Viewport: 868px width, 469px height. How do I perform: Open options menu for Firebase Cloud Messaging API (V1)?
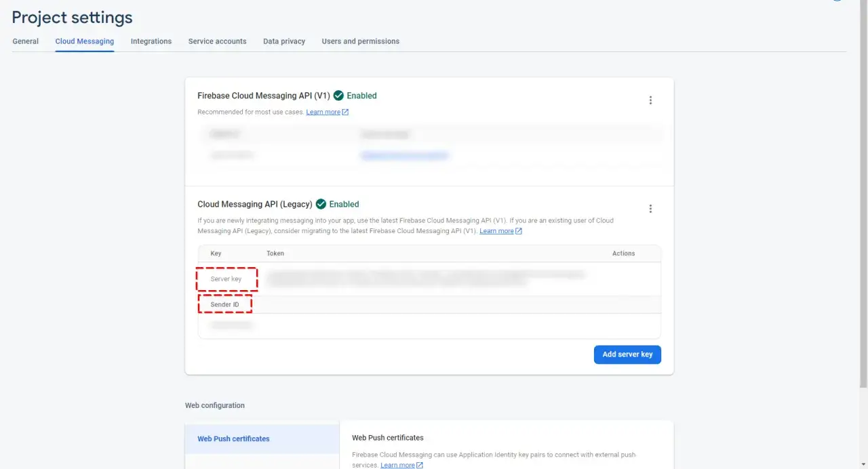click(650, 100)
